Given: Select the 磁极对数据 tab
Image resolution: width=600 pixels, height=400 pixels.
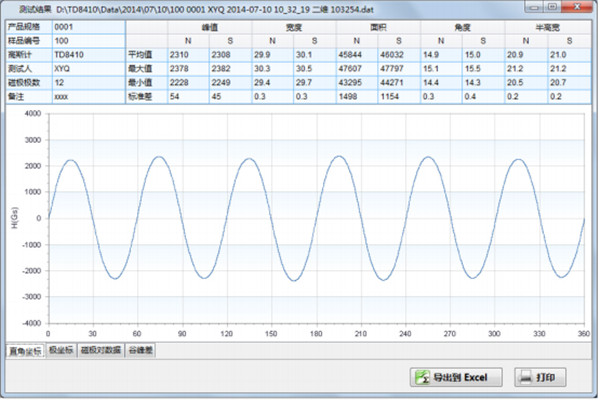Looking at the screenshot, I should [x=101, y=351].
